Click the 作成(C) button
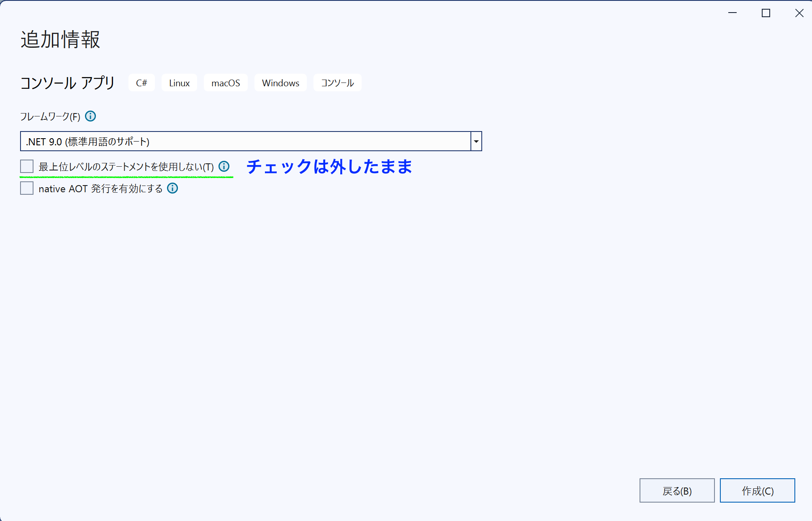This screenshot has height=521, width=812. coord(757,490)
